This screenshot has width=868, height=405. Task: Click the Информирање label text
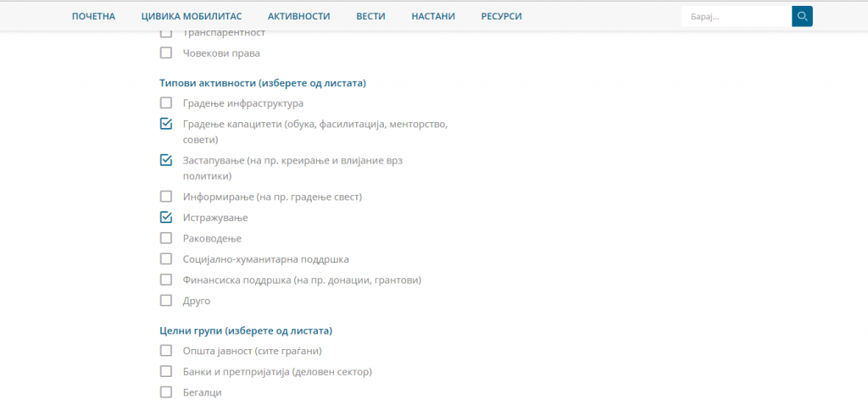click(272, 197)
